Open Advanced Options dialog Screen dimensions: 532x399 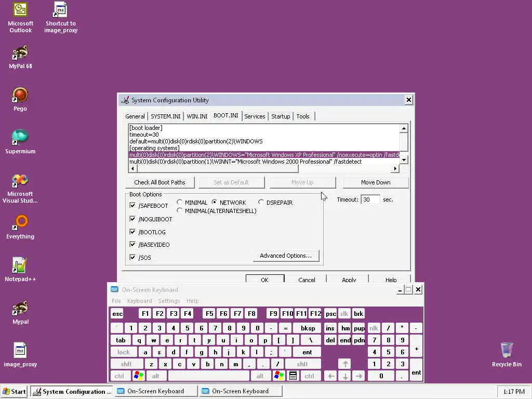coord(286,256)
